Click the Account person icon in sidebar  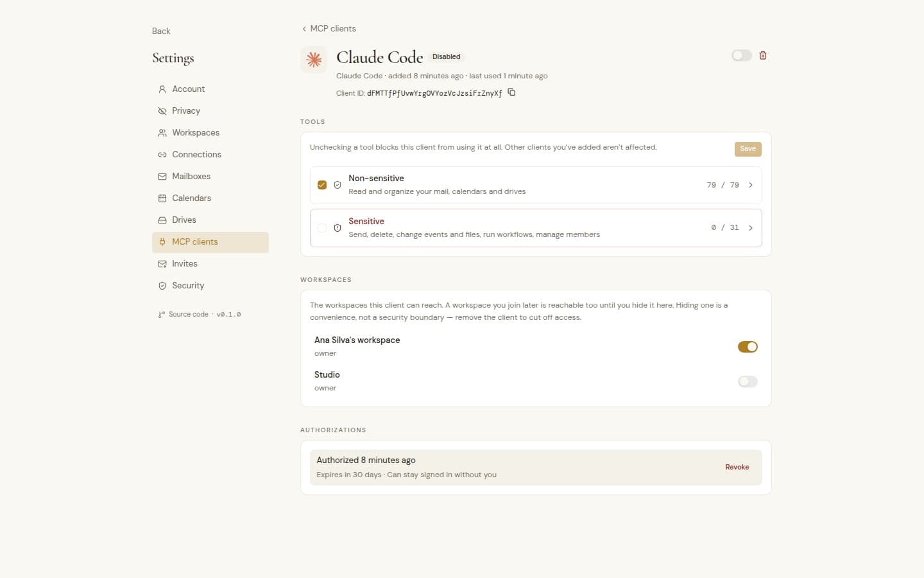click(162, 89)
